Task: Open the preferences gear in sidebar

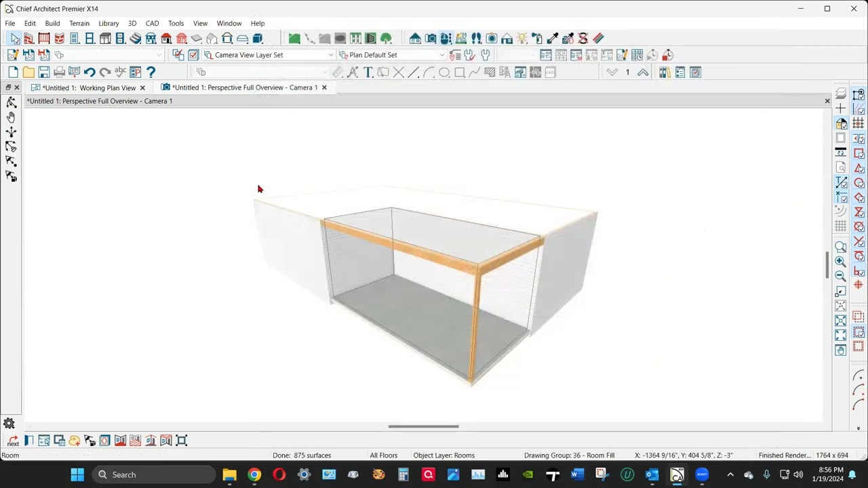Action: tap(9, 424)
